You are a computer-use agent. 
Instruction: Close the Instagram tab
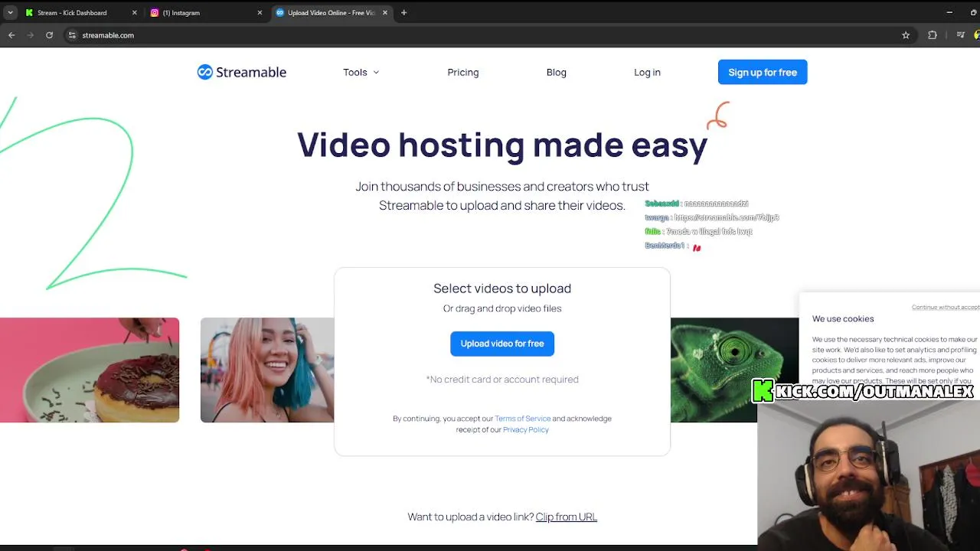tap(260, 12)
